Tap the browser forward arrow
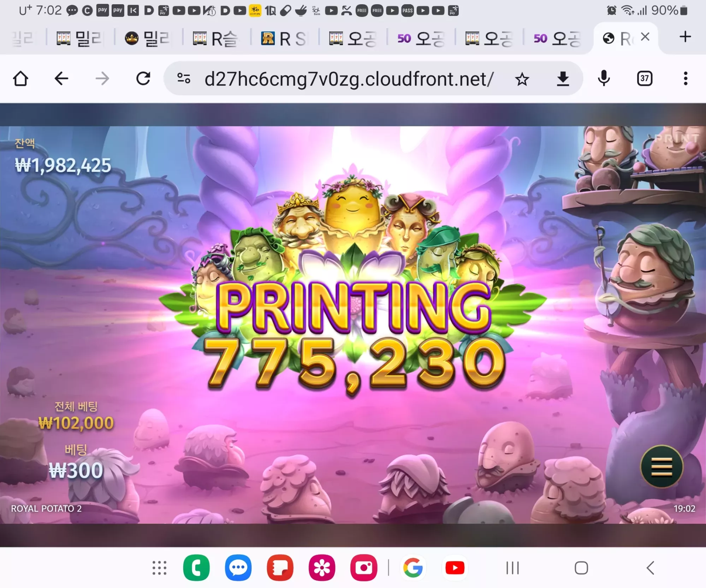Screen dimensions: 706x588 [102, 78]
